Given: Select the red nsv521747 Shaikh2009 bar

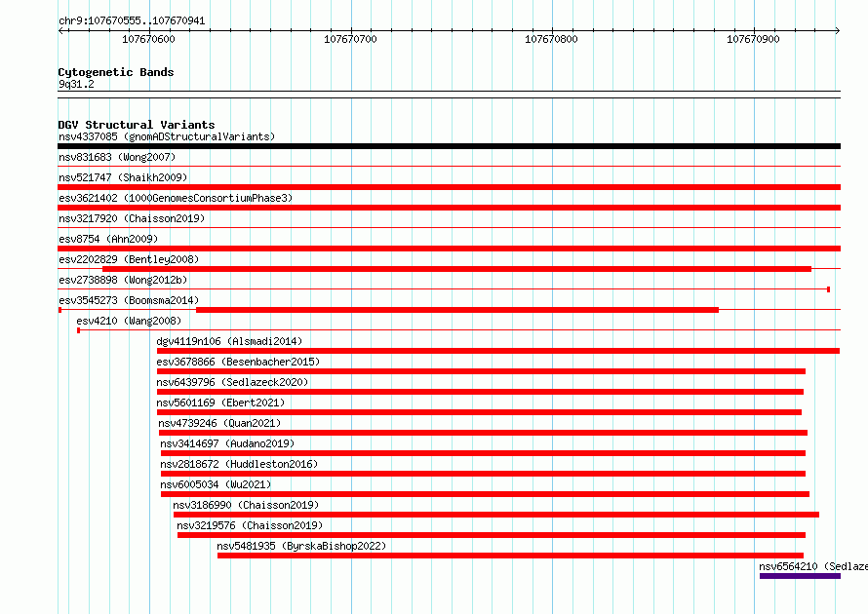Looking at the screenshot, I should coord(449,187).
